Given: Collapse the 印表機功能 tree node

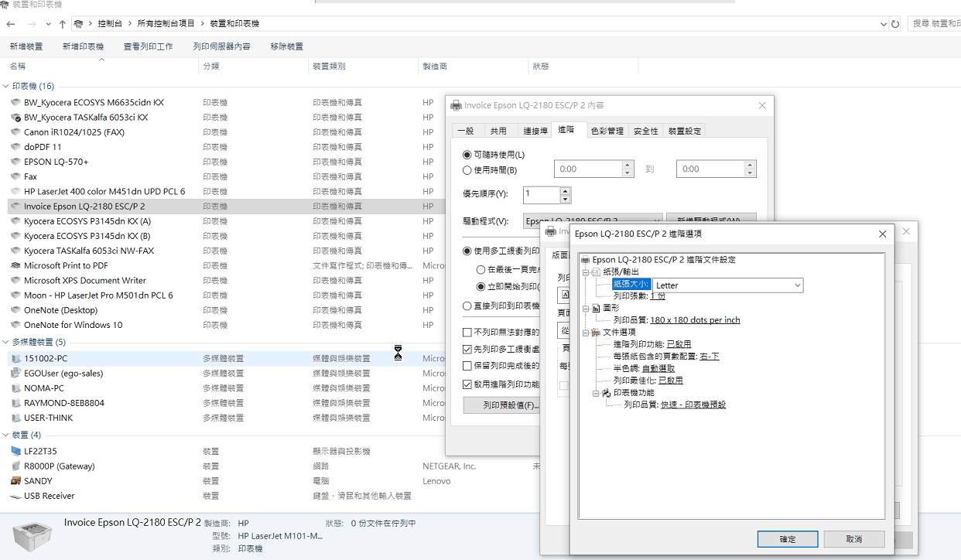Looking at the screenshot, I should [x=597, y=393].
